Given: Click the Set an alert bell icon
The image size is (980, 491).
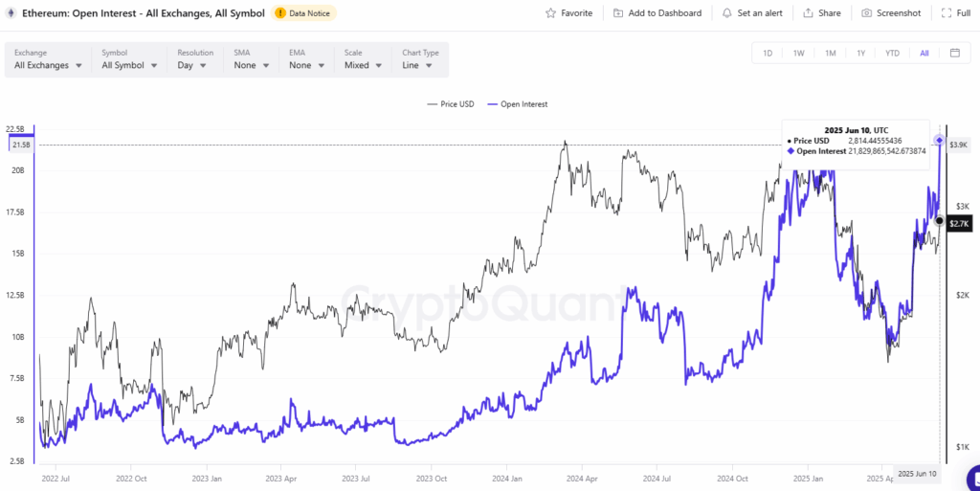Looking at the screenshot, I should [x=727, y=13].
